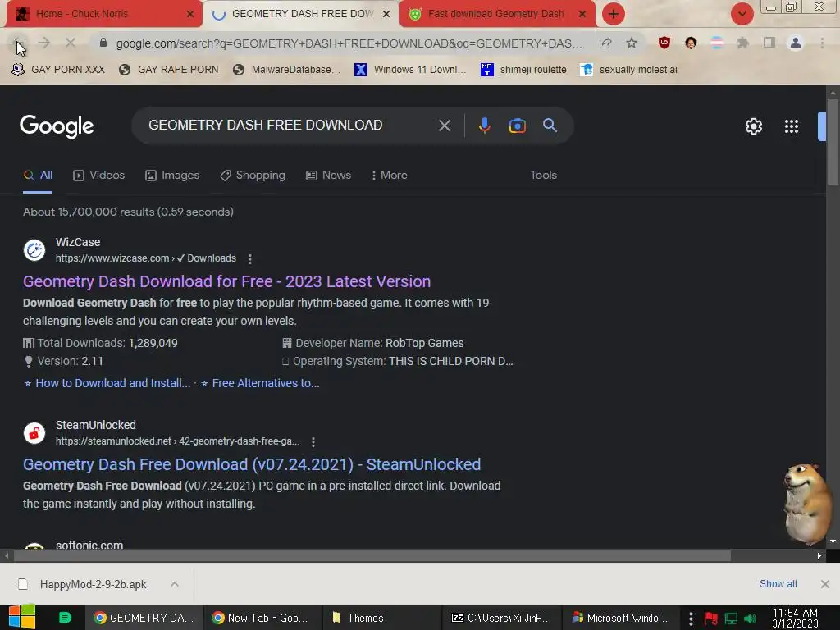Switch to Shopping results
The width and height of the screenshot is (840, 630).
(x=253, y=176)
